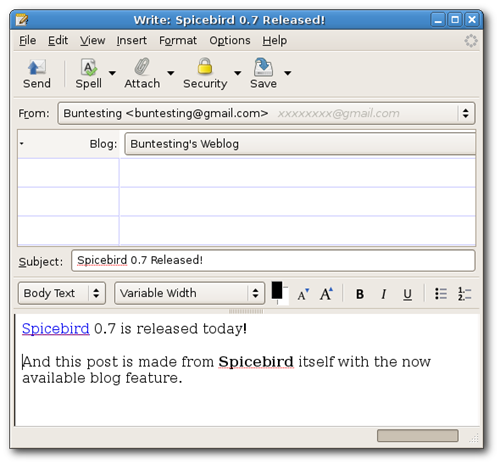Minimize the Write window
500x465 pixels.
[x=438, y=20]
